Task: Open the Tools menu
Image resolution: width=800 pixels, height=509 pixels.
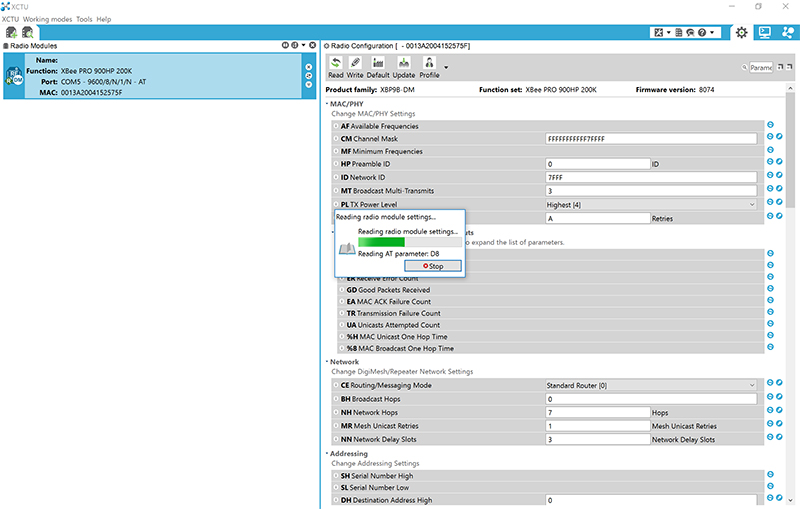Action: (x=84, y=19)
